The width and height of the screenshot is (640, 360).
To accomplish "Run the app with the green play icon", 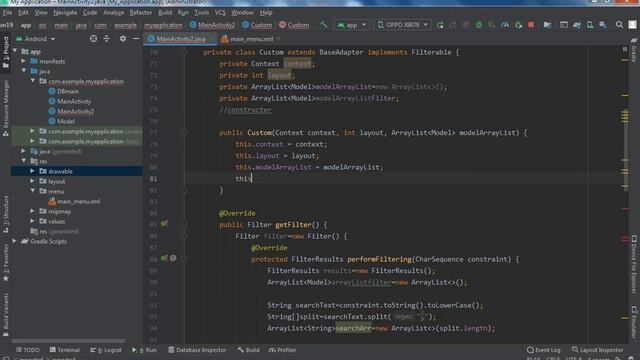I will pos(440,25).
